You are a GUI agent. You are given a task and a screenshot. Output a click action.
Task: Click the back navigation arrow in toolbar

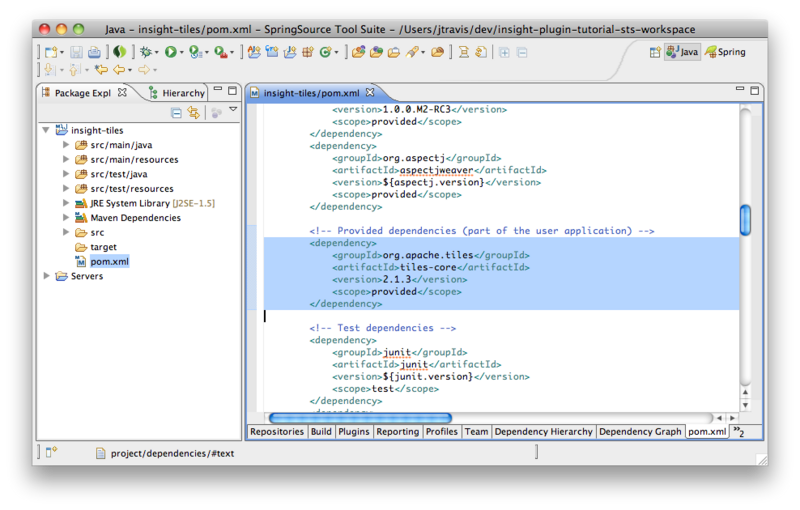[118, 70]
